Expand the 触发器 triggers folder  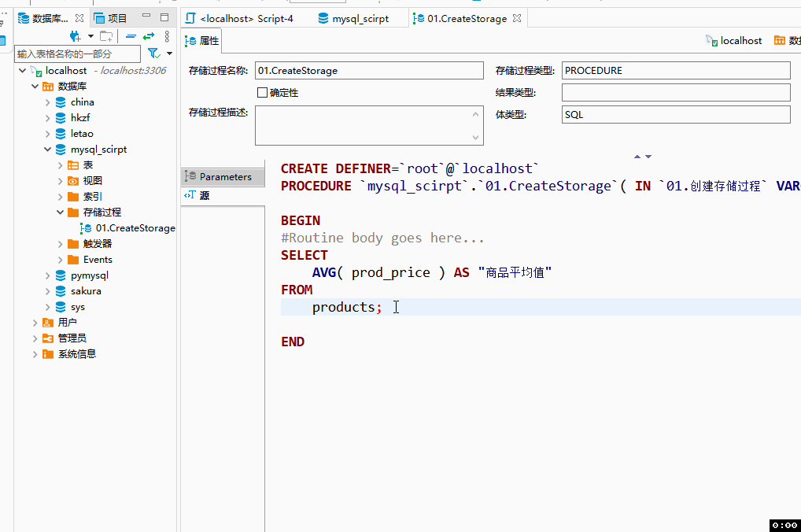pyautogui.click(x=61, y=244)
